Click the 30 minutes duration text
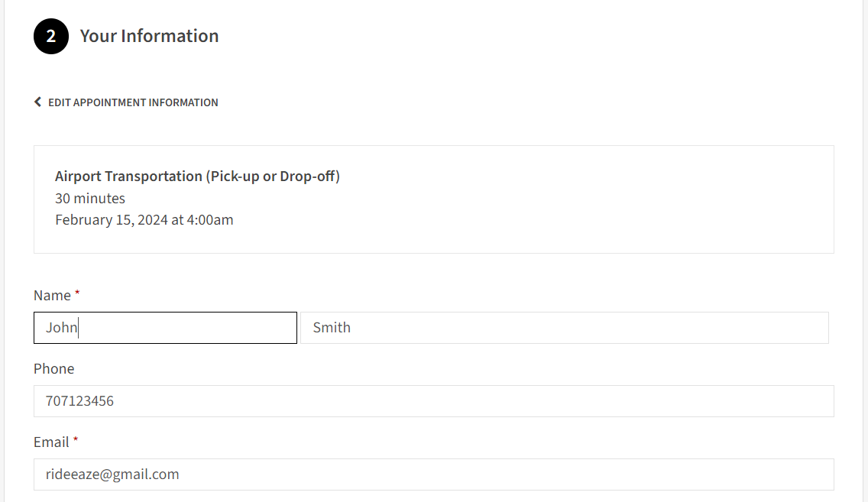The image size is (868, 502). (x=90, y=199)
